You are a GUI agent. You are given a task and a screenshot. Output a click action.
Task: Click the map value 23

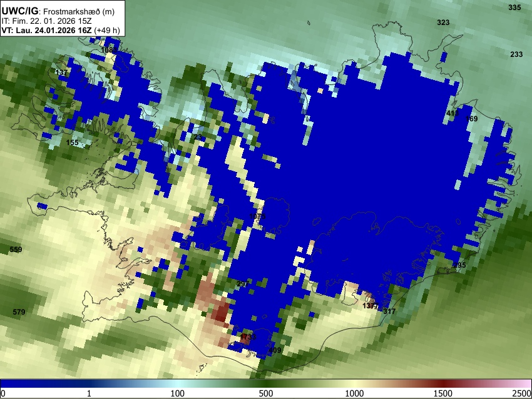tap(198, 137)
